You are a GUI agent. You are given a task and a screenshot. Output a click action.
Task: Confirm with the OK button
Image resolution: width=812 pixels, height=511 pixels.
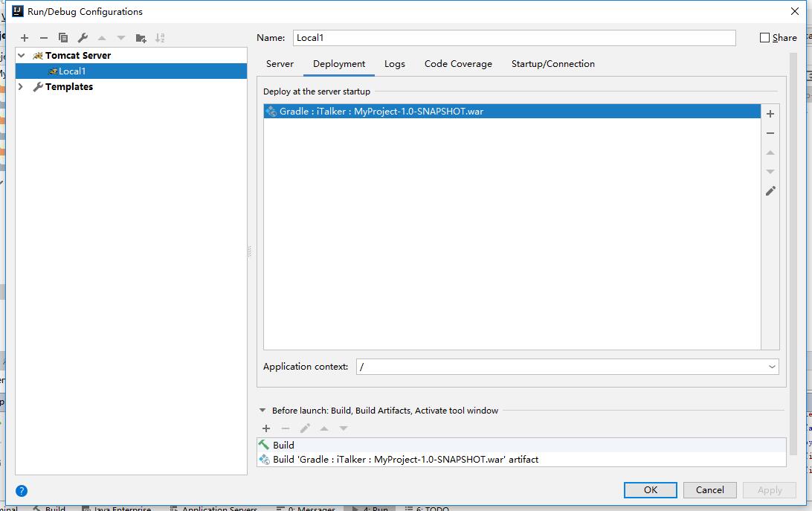coord(651,489)
